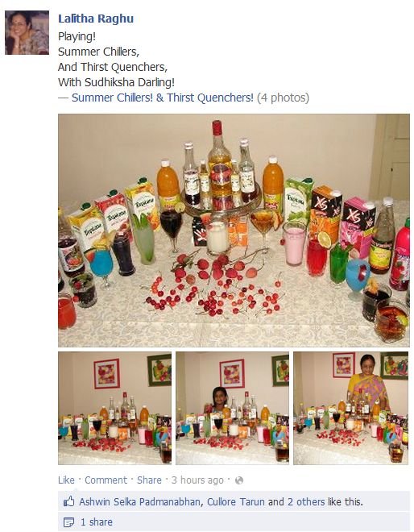Viewport: 414px width, 532px height.
Task: Click the share note icon
Action: [x=68, y=522]
